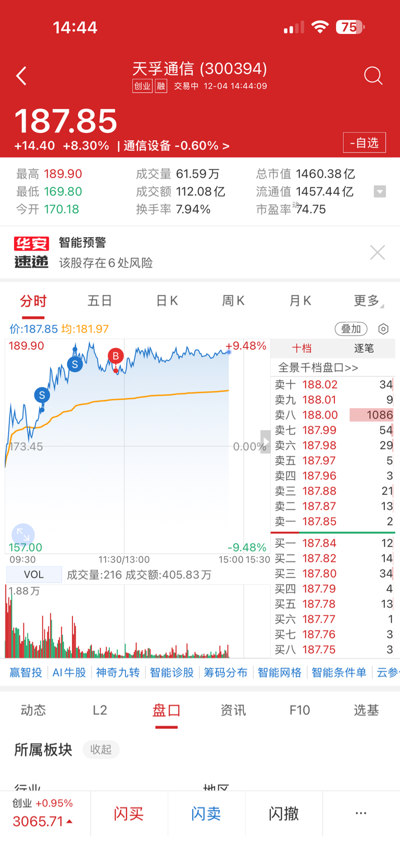
Task: Open AI牛股 tool link
Action: click(x=69, y=673)
